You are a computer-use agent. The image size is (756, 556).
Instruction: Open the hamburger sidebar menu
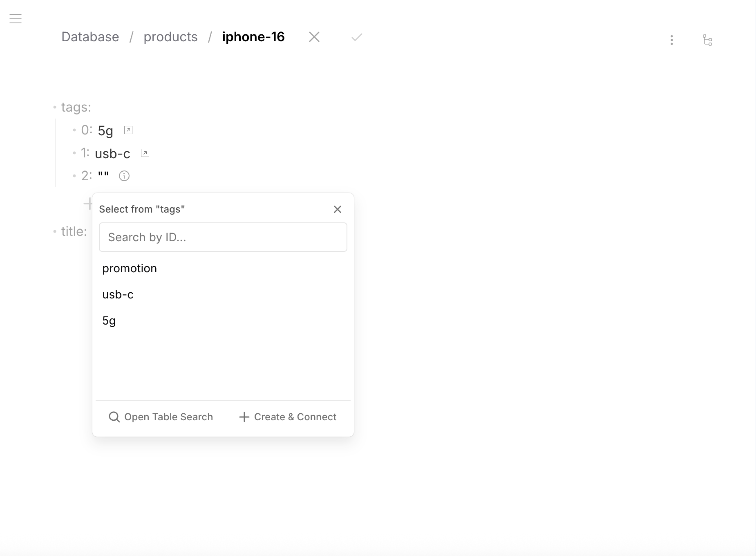16,19
